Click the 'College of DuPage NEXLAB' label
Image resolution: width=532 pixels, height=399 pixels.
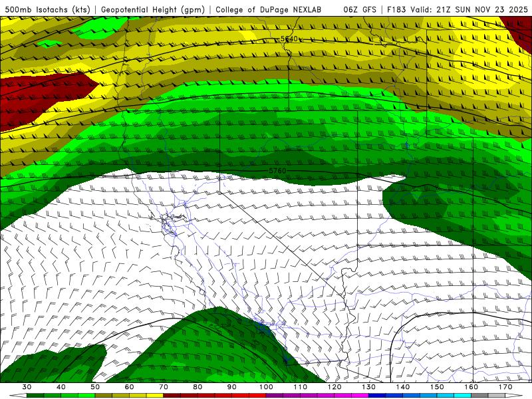[269, 9]
